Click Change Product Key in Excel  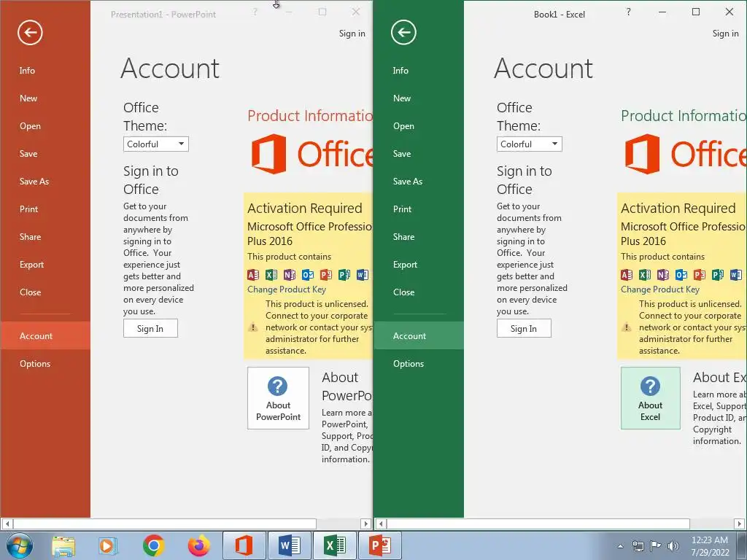659,289
